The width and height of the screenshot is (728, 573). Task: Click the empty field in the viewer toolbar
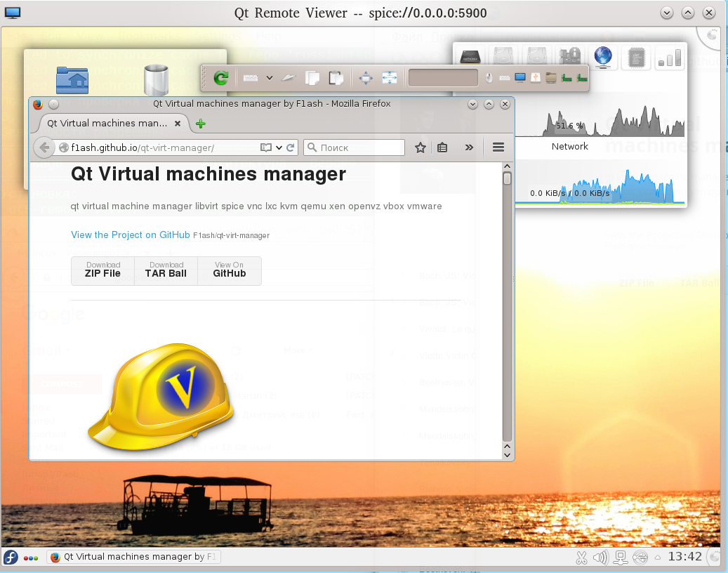click(x=443, y=77)
